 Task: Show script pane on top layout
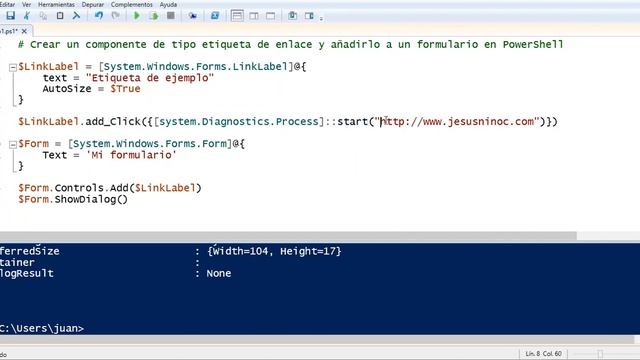point(237,16)
